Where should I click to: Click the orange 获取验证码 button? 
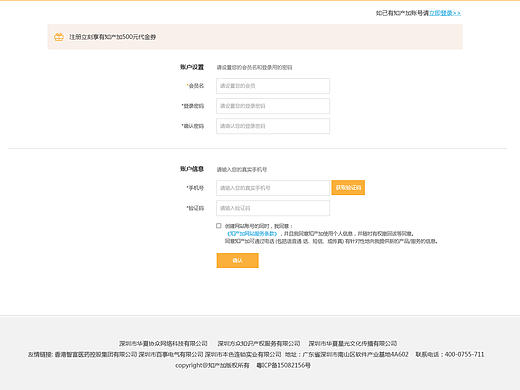[348, 188]
